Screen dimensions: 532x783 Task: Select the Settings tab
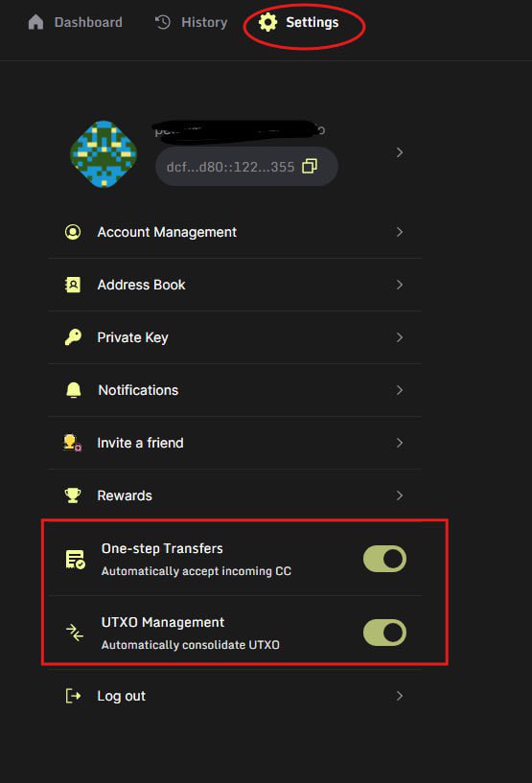(299, 22)
